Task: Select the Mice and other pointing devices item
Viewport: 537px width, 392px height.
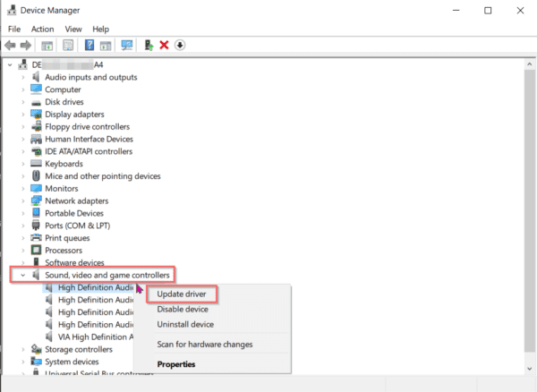Action: (102, 176)
